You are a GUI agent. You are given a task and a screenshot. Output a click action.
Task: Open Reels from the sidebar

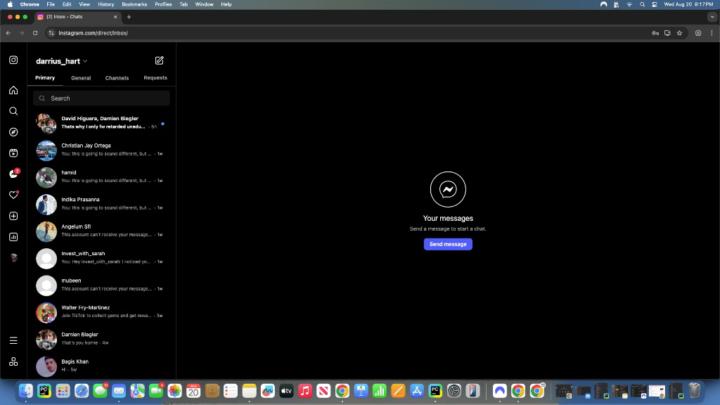13,153
